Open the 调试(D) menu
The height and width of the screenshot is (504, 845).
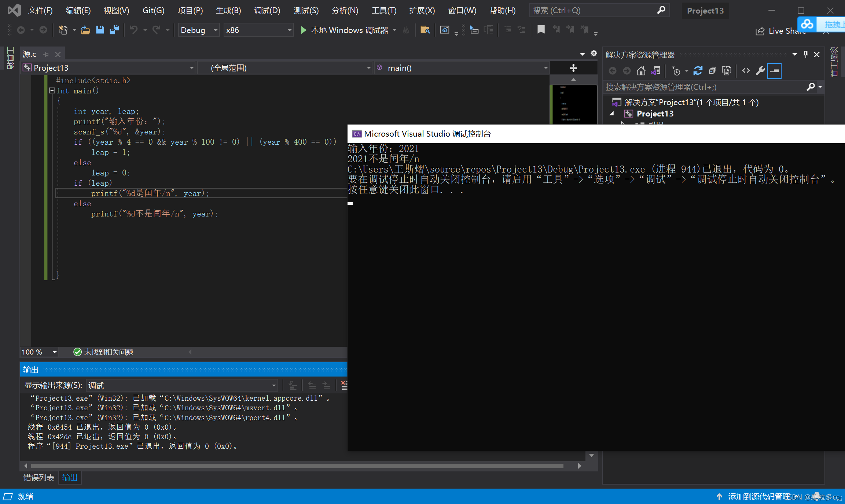click(x=267, y=10)
